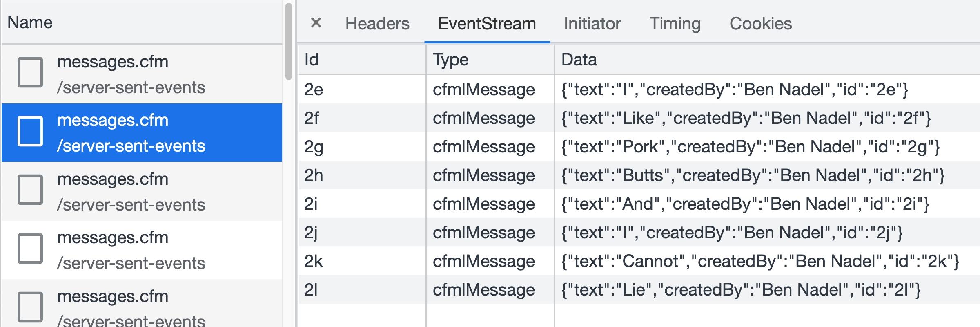Select the event row with id 2l
This screenshot has height=327, width=980.
click(639, 289)
